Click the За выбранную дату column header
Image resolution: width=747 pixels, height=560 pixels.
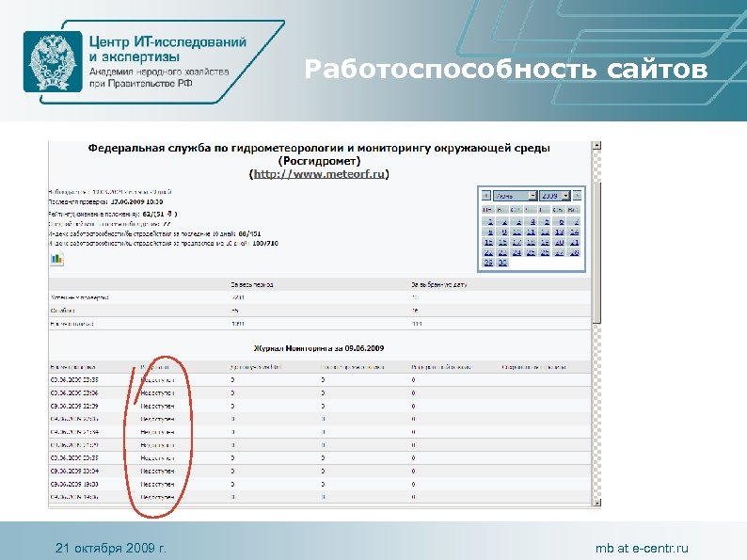coord(439,284)
